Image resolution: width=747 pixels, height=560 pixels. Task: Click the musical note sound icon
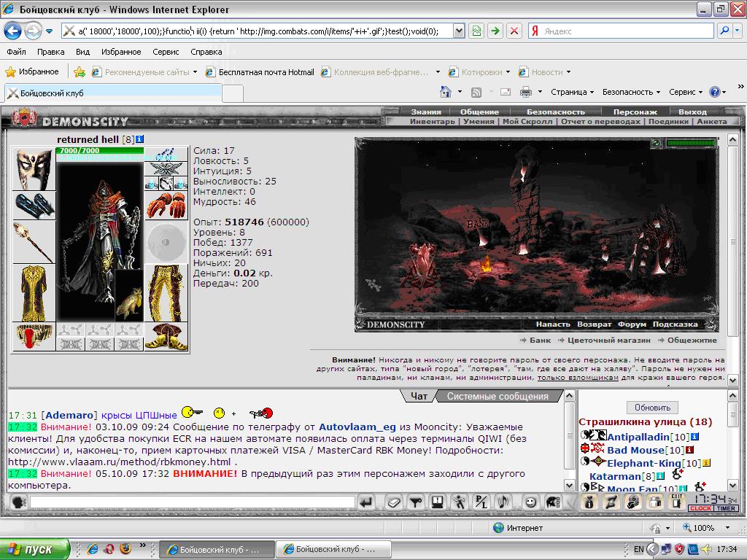[x=503, y=502]
